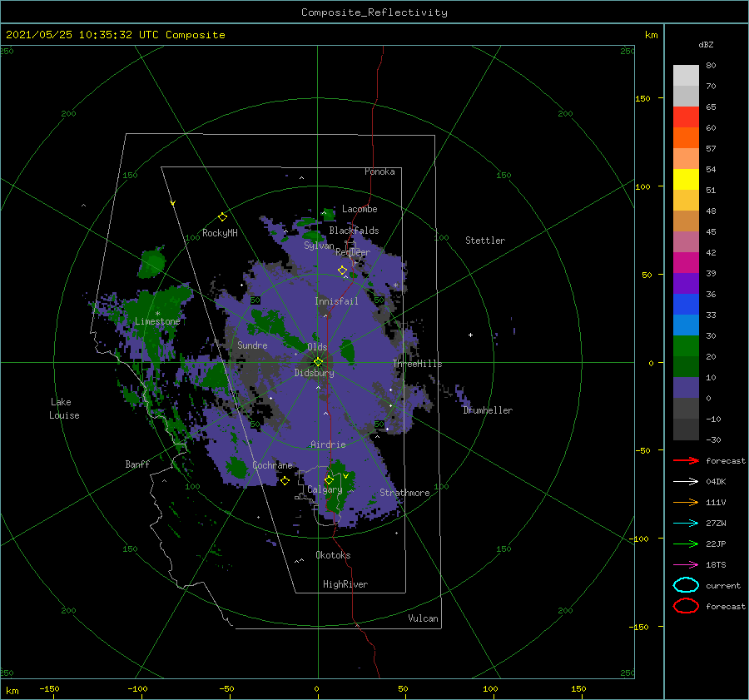Click the orange 111V arrow in the legend

click(686, 502)
